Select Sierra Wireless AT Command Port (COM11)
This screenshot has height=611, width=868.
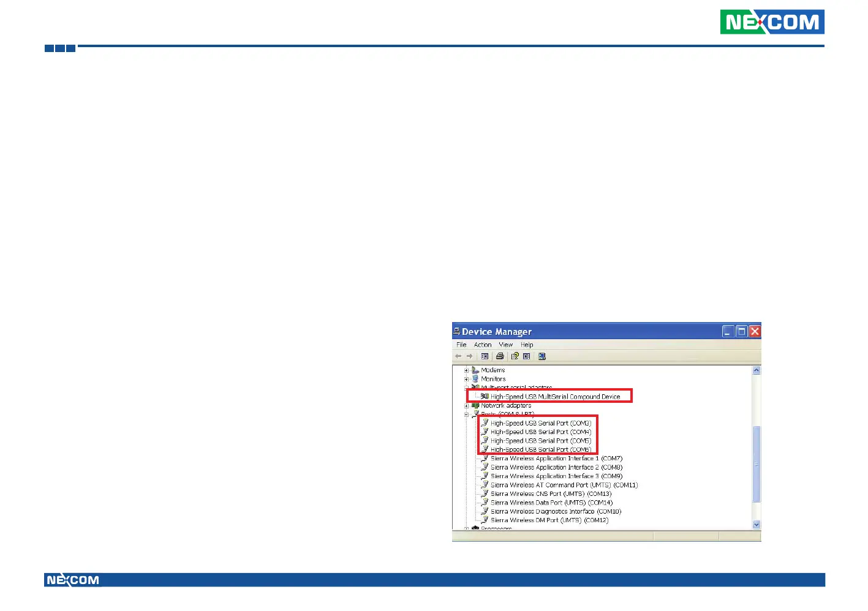[x=564, y=485]
